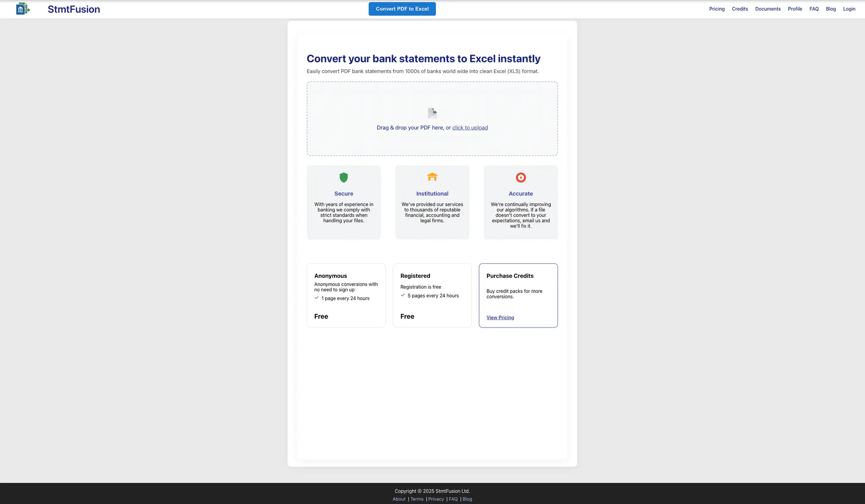Click checkmark beside 1 page every 24 hours
Viewport: 865px width, 504px height.
(x=316, y=298)
